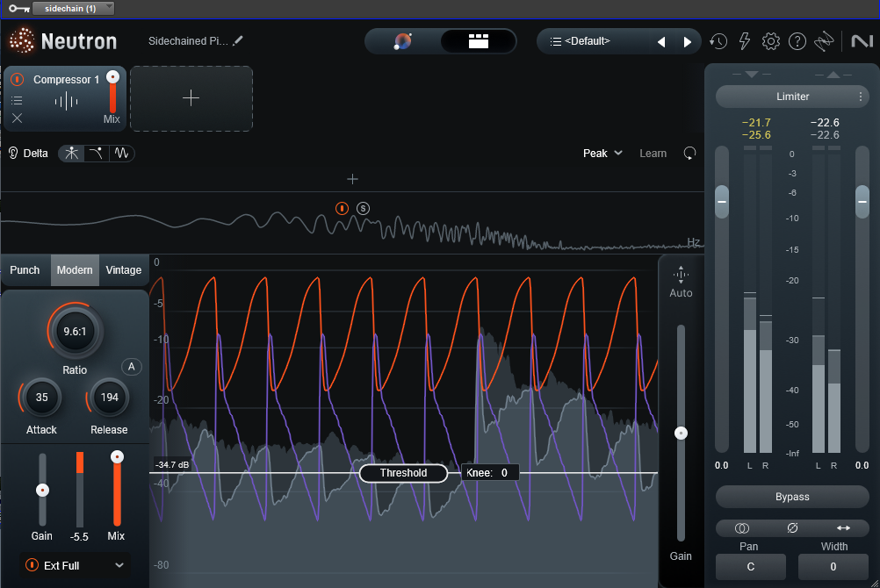Go to the previous preset arrow

[661, 42]
